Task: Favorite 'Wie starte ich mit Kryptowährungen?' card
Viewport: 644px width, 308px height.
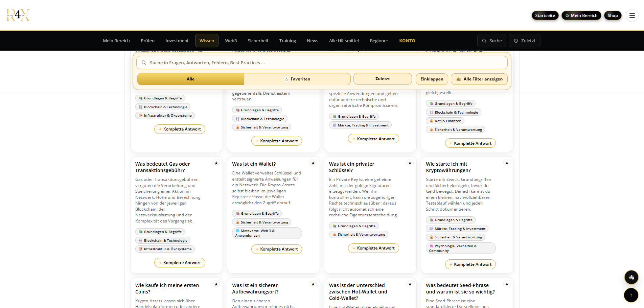Action: point(507,163)
